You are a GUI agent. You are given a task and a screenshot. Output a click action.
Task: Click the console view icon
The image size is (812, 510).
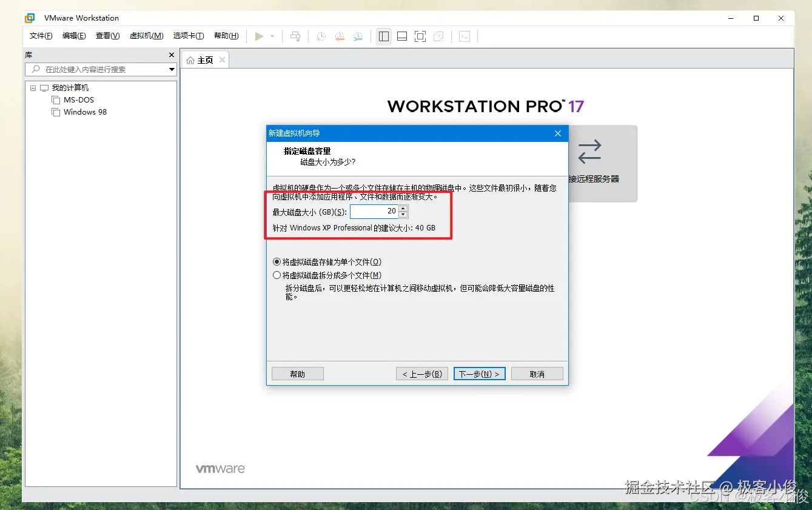click(465, 36)
